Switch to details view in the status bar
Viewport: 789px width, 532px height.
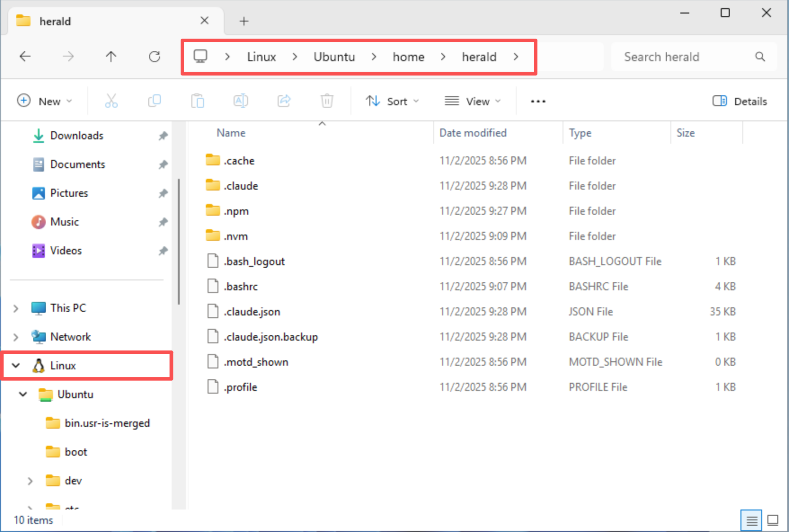point(752,520)
